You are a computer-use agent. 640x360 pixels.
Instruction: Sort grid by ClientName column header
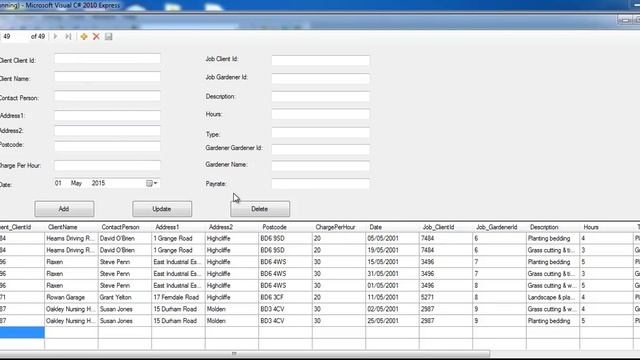point(71,227)
